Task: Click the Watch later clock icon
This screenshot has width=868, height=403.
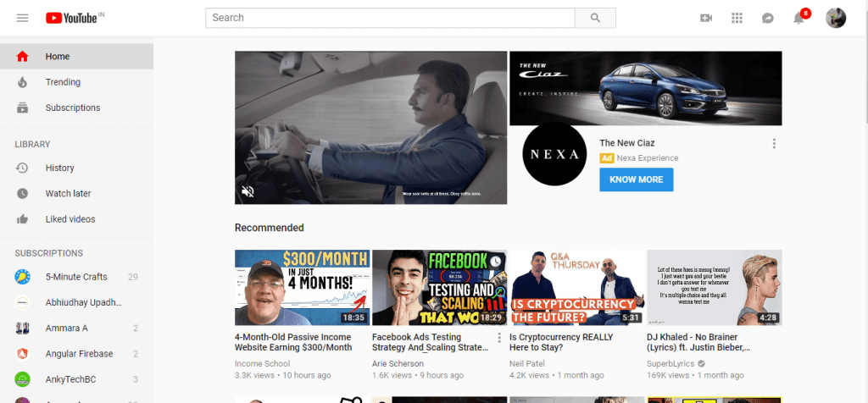Action: tap(22, 194)
